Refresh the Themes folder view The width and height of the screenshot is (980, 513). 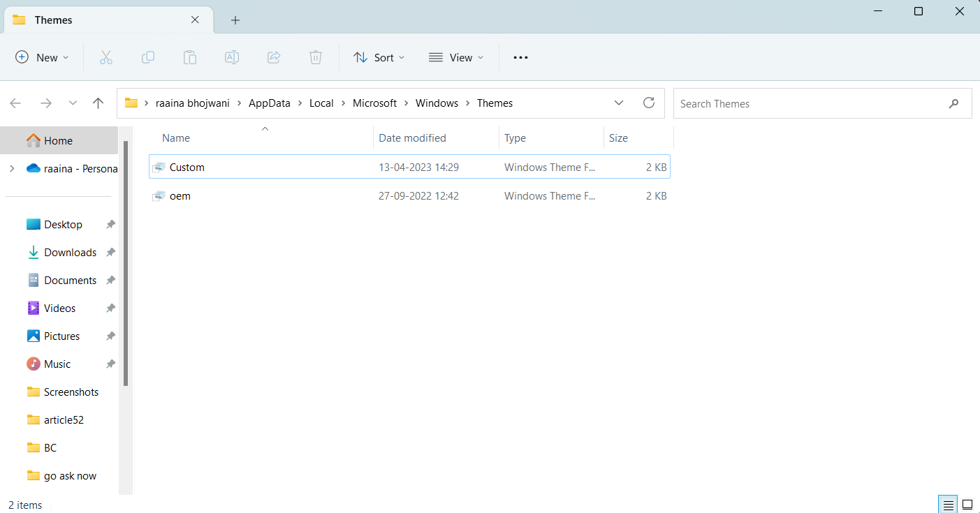click(649, 103)
